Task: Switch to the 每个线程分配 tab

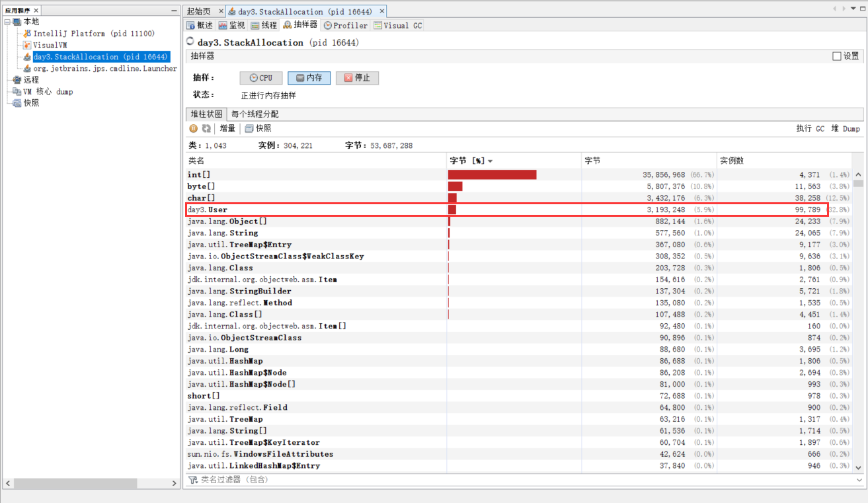Action: tap(255, 114)
